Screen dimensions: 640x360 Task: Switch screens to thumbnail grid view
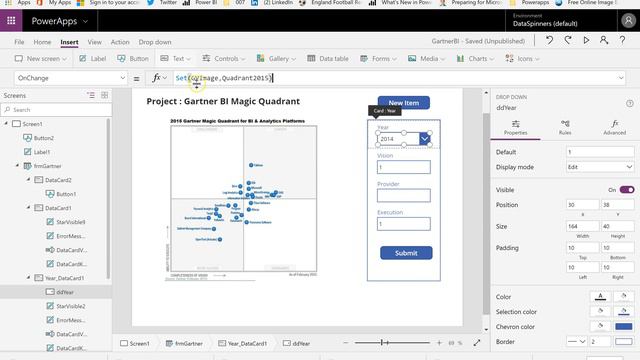pos(104,95)
